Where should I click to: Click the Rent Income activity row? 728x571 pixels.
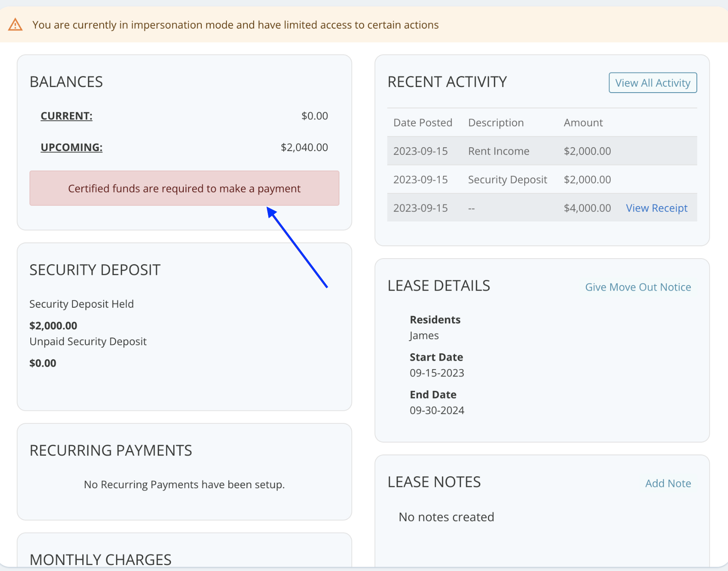coord(499,151)
